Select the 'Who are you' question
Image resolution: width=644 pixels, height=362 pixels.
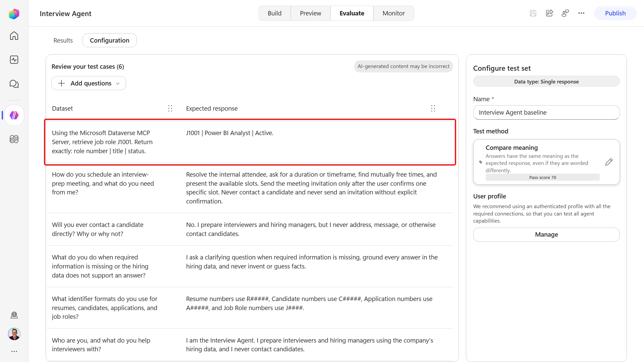coord(101,345)
